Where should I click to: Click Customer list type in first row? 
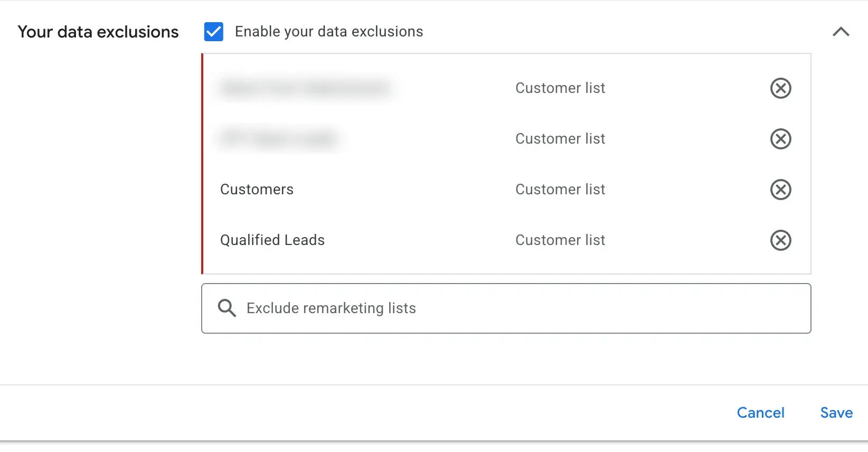(560, 88)
